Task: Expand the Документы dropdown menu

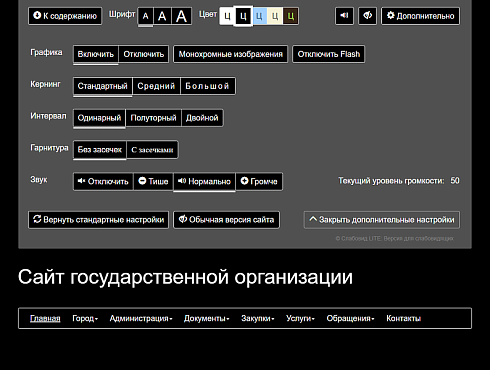Action: [207, 318]
